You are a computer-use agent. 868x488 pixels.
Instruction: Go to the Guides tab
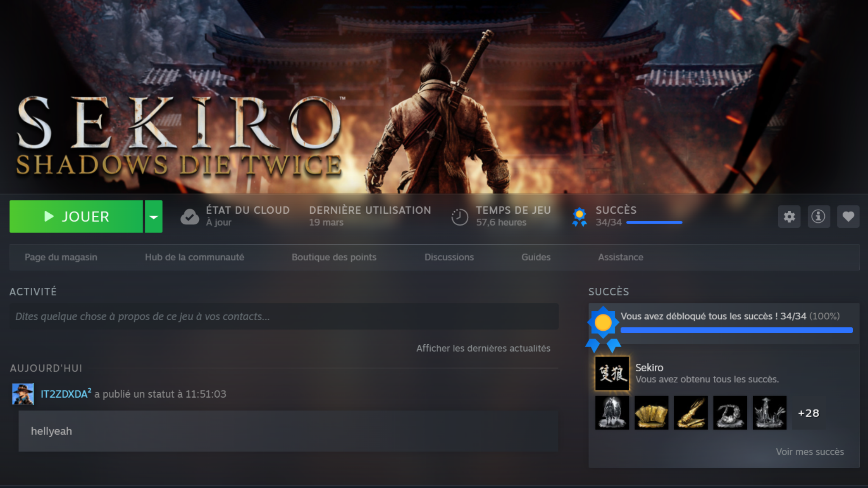[536, 257]
